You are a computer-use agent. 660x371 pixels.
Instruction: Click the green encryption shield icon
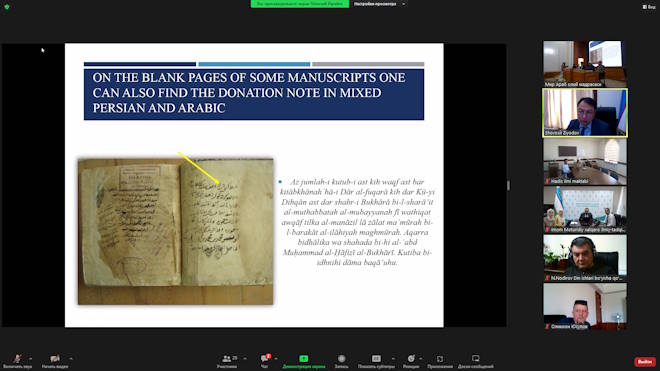(7, 7)
